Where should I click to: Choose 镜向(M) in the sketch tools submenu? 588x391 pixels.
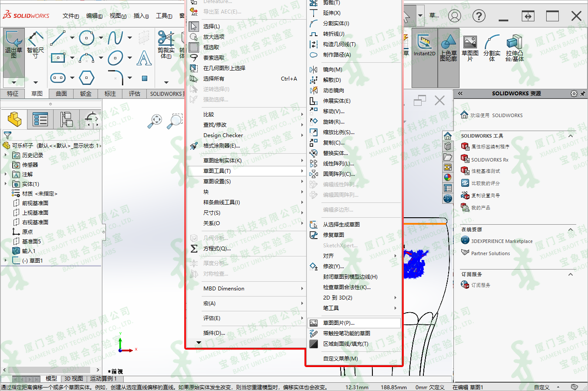tap(354, 70)
